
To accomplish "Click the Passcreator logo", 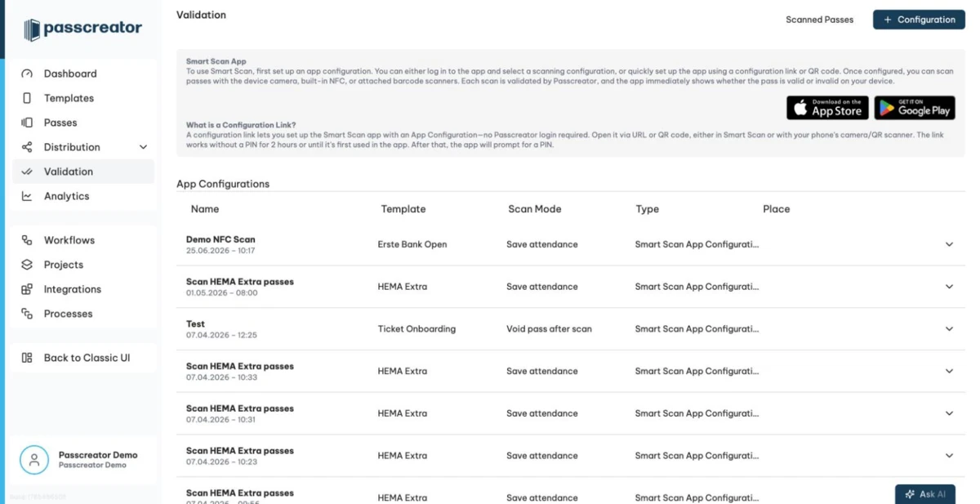I will 82,29.
